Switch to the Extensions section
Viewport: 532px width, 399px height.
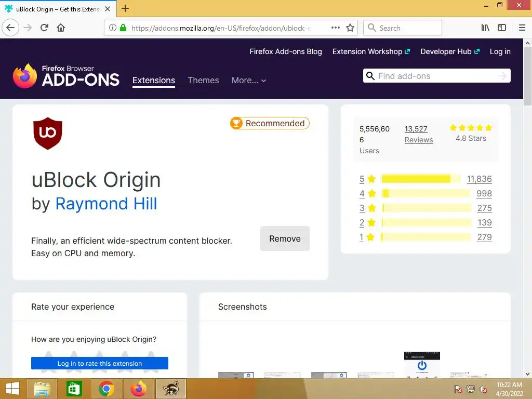(x=154, y=81)
